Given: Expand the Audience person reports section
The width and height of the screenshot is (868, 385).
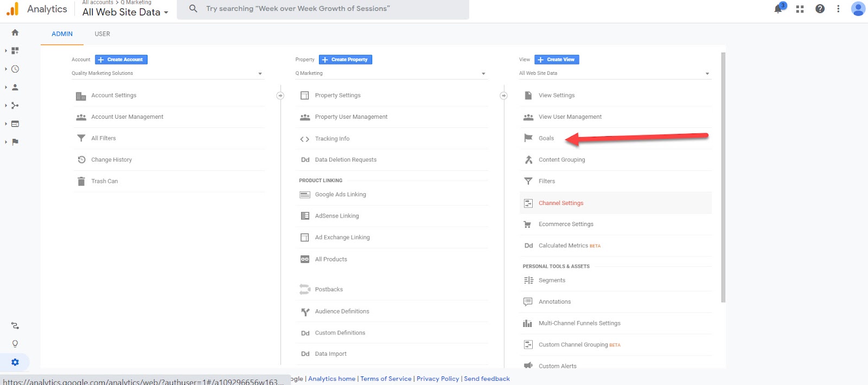Looking at the screenshot, I should point(15,87).
